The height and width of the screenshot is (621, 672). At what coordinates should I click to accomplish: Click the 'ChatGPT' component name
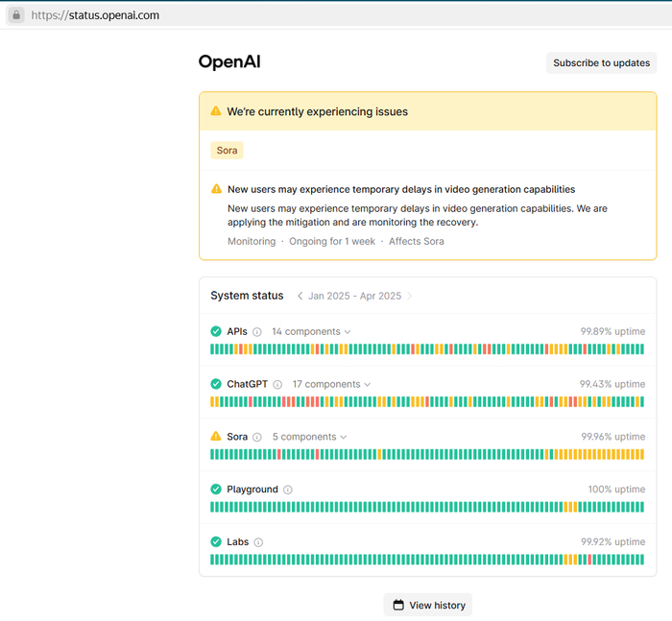pos(248,384)
